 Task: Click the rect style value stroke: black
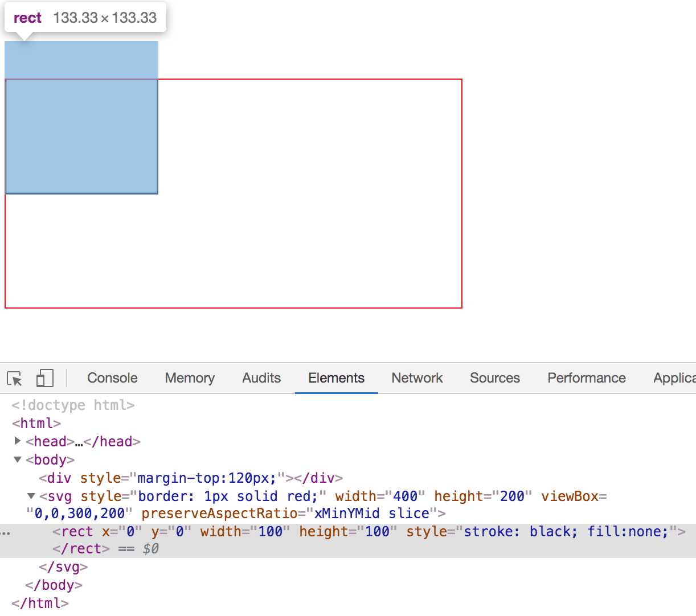[x=521, y=532]
